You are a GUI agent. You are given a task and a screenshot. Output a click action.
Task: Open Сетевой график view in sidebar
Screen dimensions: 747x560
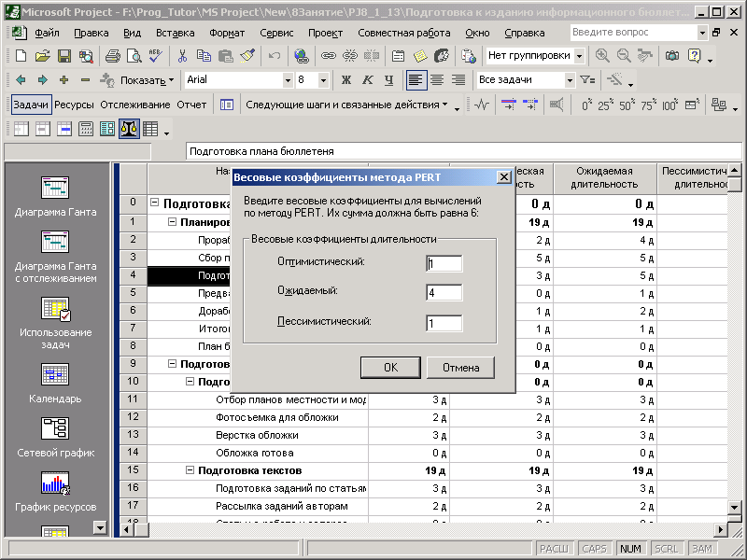pyautogui.click(x=55, y=437)
